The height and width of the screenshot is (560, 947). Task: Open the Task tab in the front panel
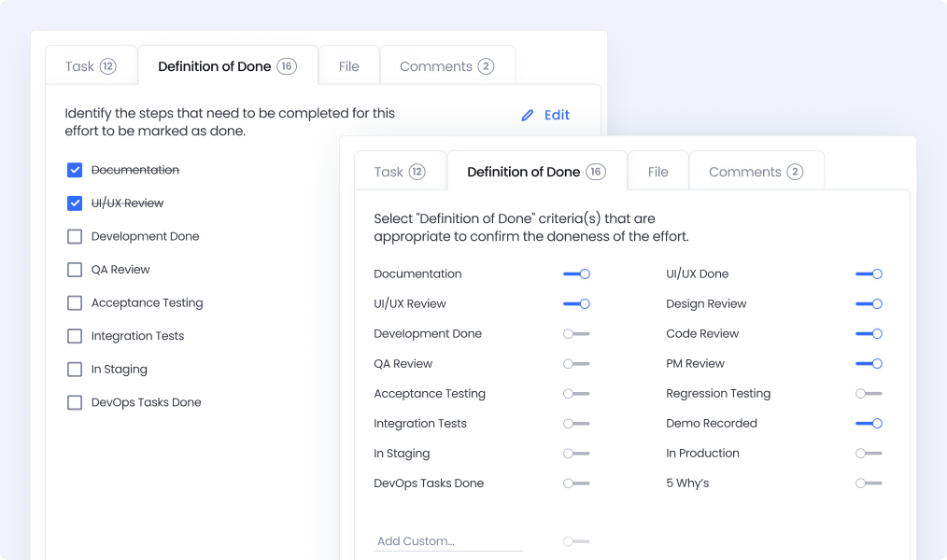(x=400, y=172)
